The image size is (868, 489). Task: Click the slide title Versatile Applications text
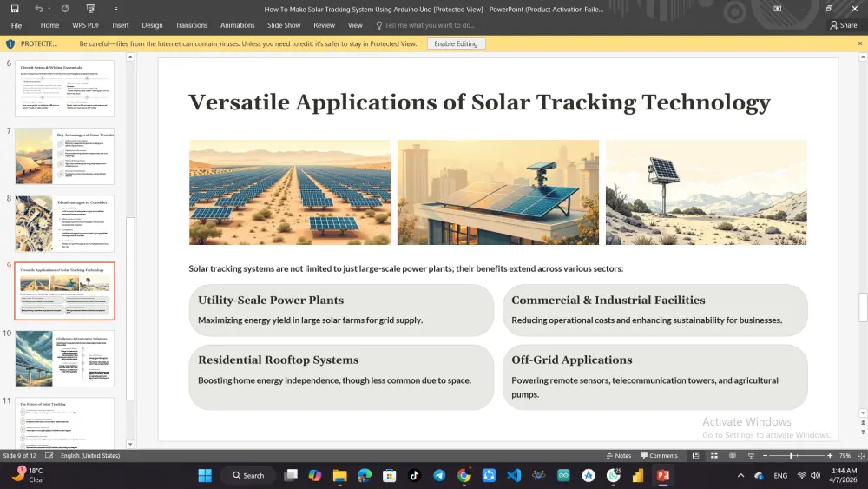479,102
